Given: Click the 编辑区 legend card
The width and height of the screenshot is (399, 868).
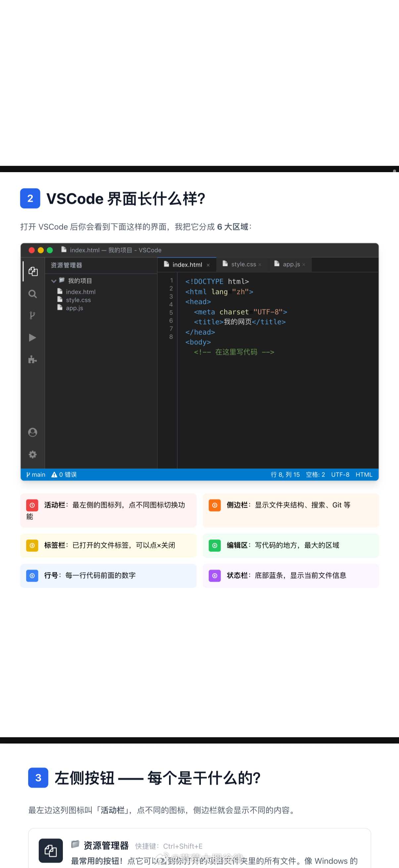Looking at the screenshot, I should 291,545.
